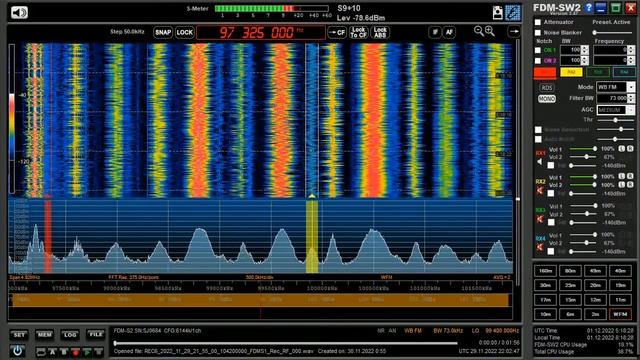Enable the Noise Blanker checkbox
This screenshot has height=360, width=640.
point(538,33)
